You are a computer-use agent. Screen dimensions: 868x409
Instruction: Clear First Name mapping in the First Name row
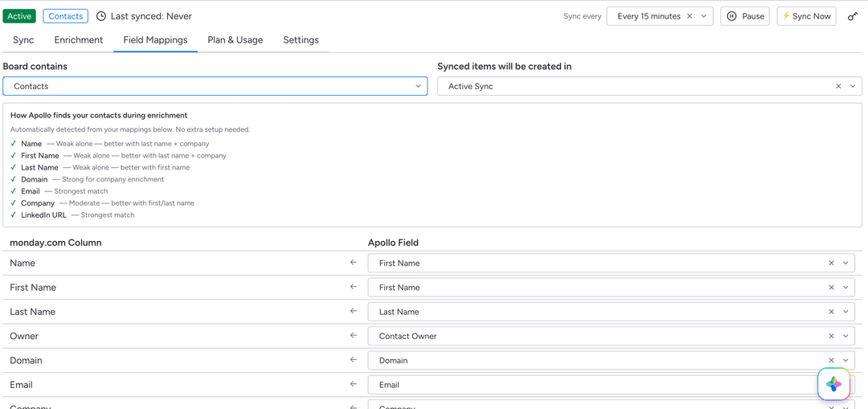pyautogui.click(x=832, y=288)
